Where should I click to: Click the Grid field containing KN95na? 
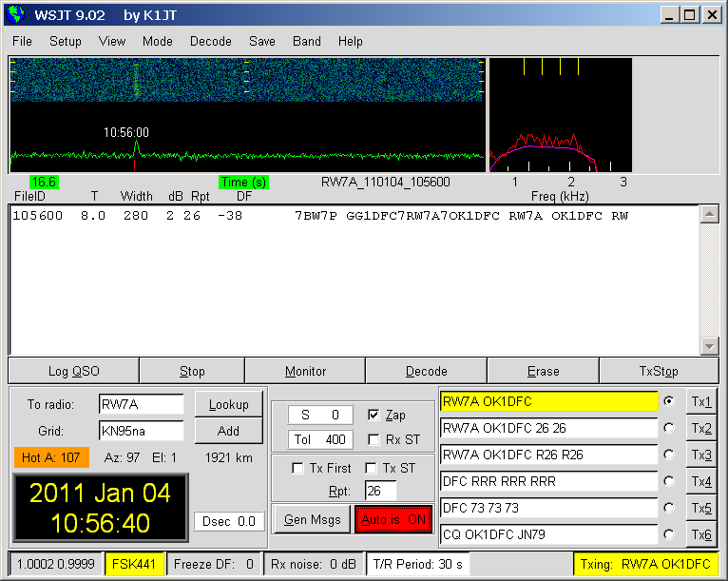[x=142, y=431]
